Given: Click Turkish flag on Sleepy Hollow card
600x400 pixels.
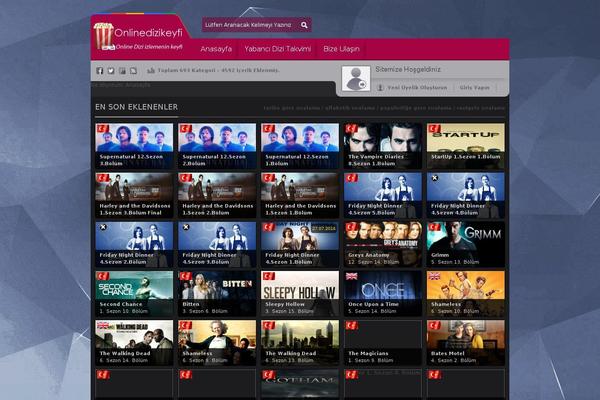Looking at the screenshot, I should tap(269, 276).
